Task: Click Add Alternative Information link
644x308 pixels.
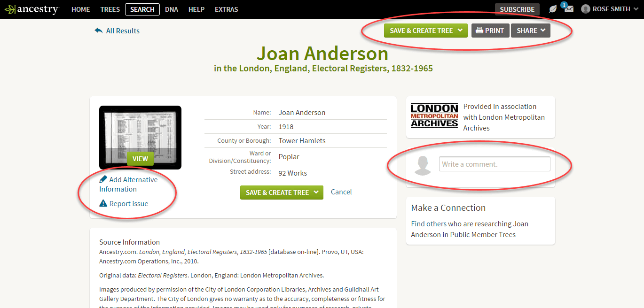Action: coord(128,184)
